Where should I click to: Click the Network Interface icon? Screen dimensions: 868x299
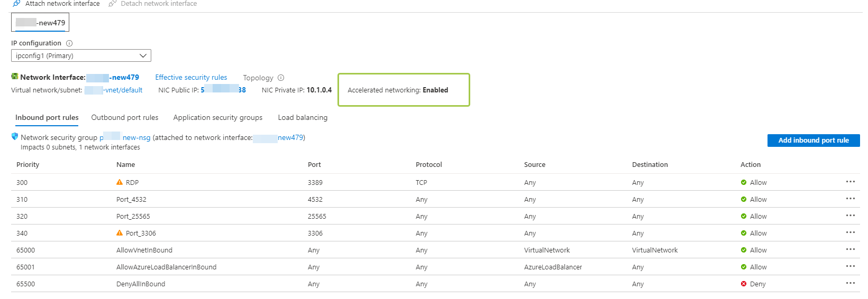[15, 77]
